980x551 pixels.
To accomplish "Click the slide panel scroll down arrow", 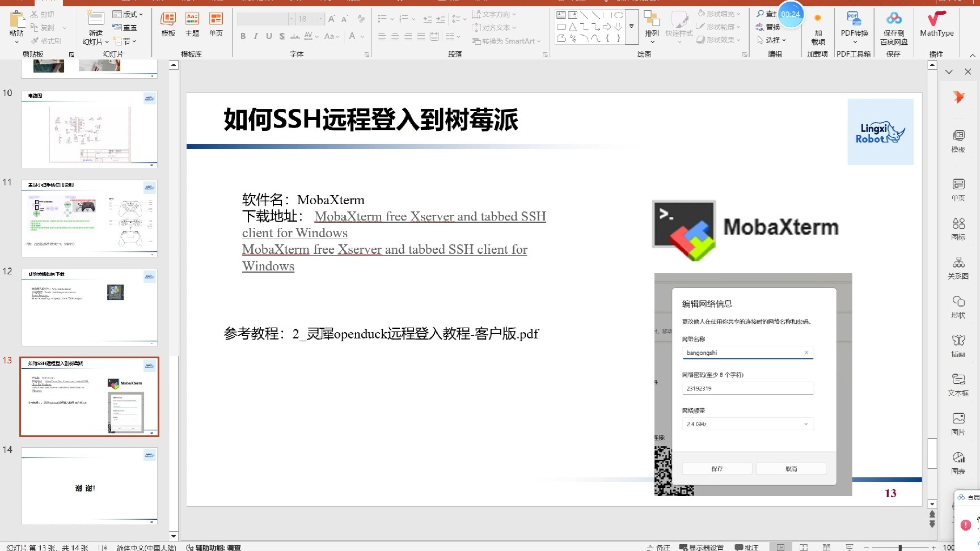I will (x=174, y=536).
